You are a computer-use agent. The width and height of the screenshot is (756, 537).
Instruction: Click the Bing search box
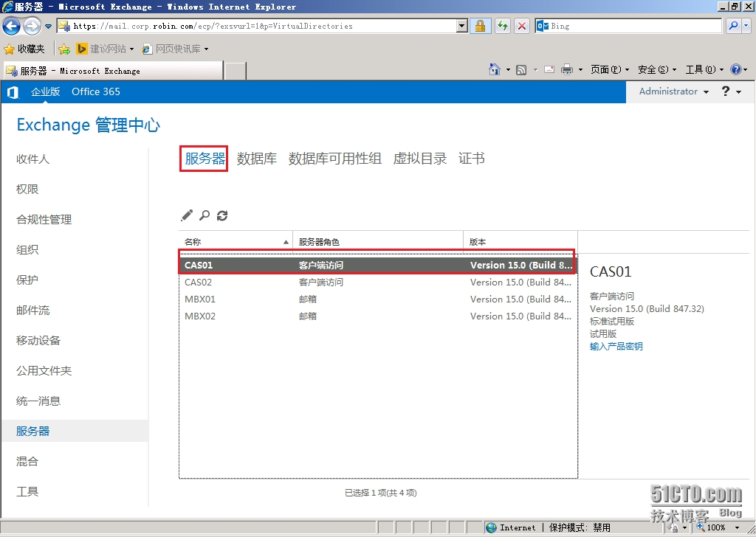tap(628, 26)
